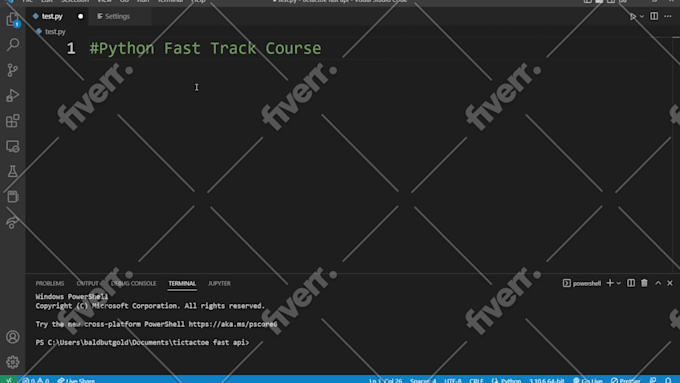The height and width of the screenshot is (383, 680).
Task: Open the aka.ms/pscore6 link in terminal
Action: point(233,324)
